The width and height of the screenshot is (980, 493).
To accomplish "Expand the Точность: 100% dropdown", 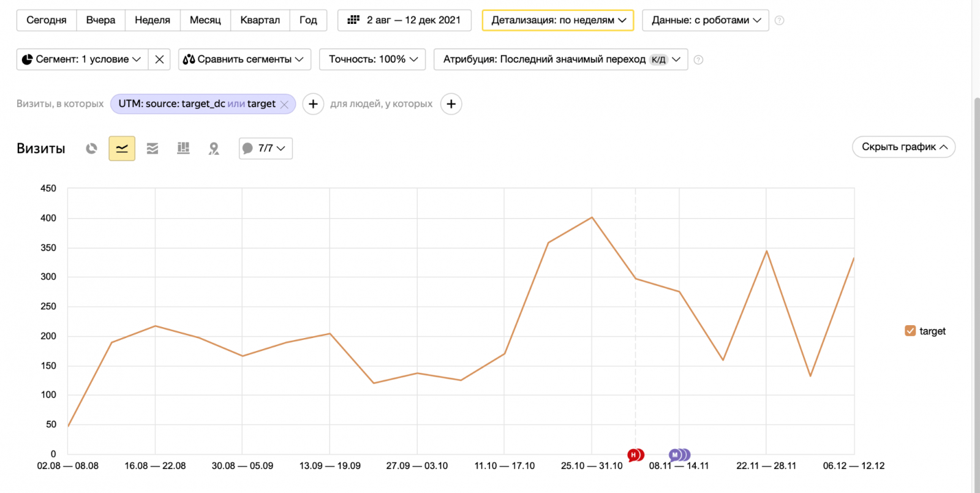I will tap(372, 59).
